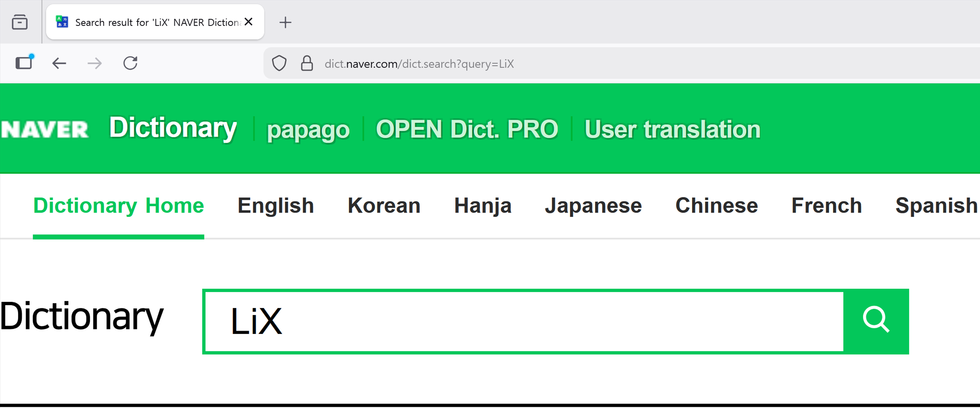980x408 pixels.
Task: Switch to Japanese dictionary tab
Action: tap(593, 206)
